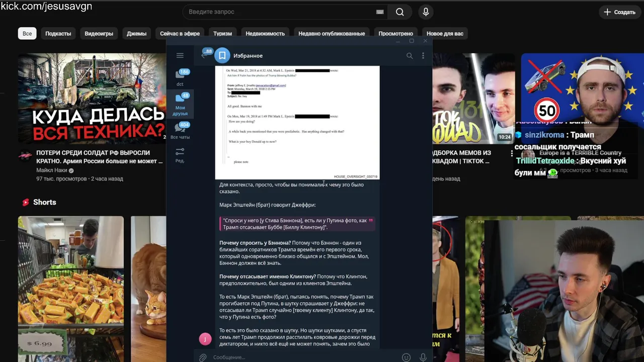Viewport: 644px width, 362px height.
Task: Open the Избранное bookmark avatar
Action: [222, 55]
